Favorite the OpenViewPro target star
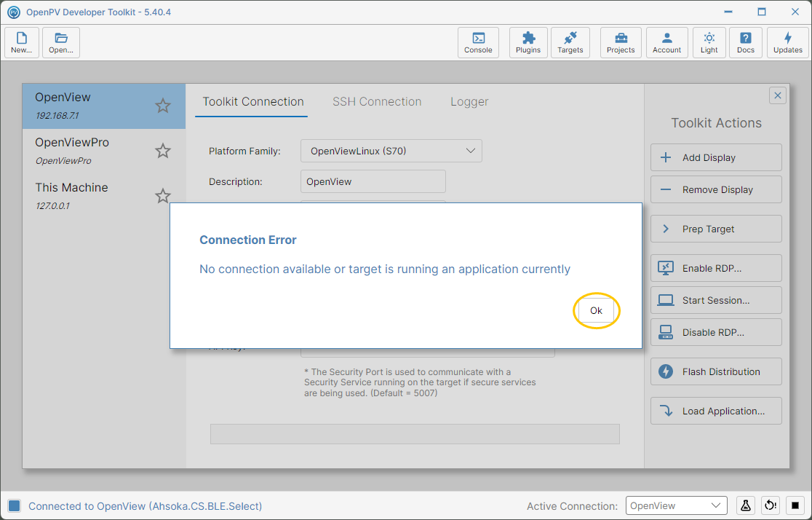 point(162,151)
